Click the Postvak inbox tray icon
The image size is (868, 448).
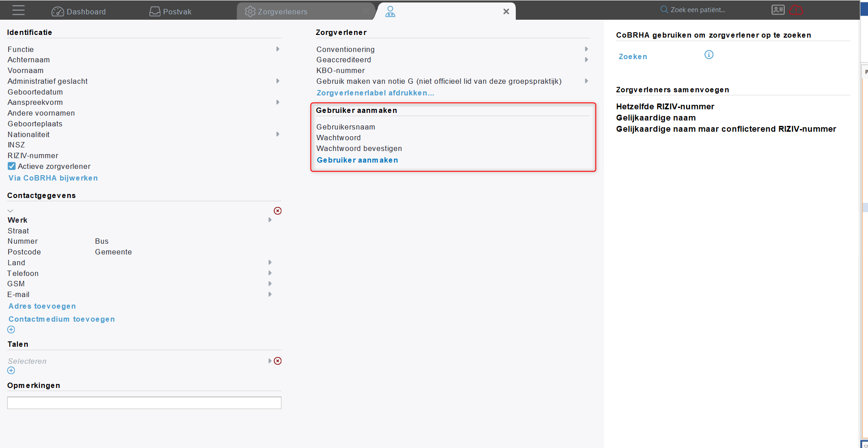(x=155, y=12)
